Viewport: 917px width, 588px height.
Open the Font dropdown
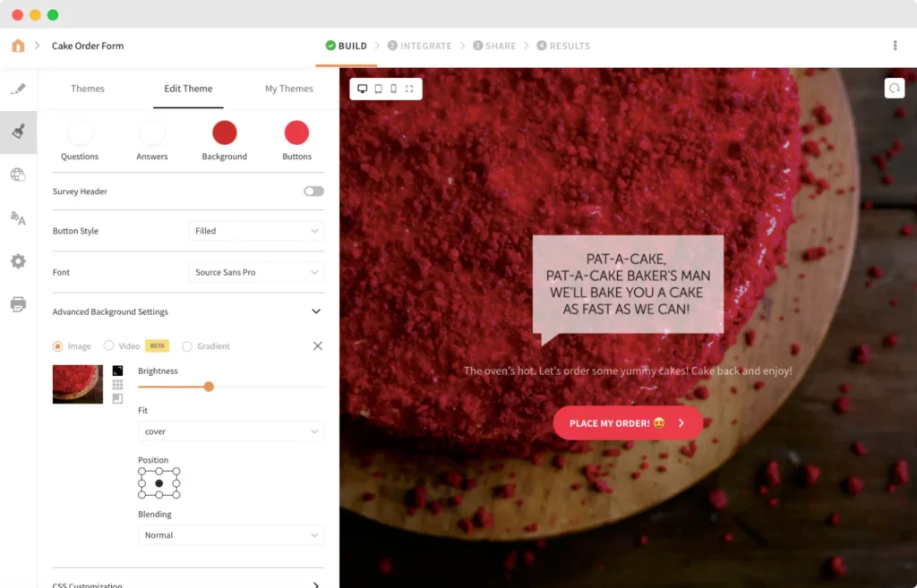[255, 272]
